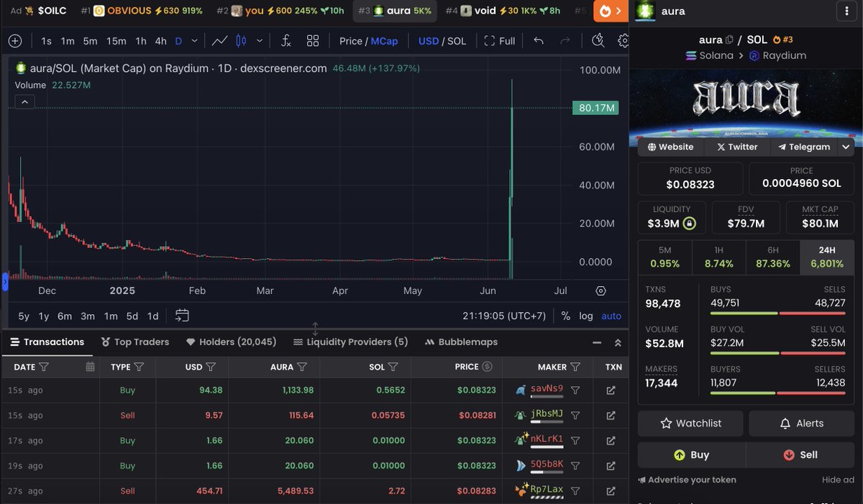863x504 pixels.
Task: Filter the TYPE column
Action: (x=139, y=367)
